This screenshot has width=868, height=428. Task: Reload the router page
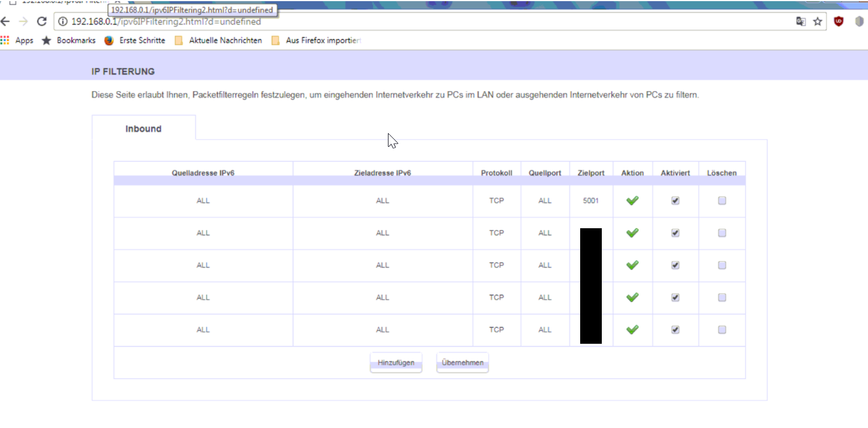pos(41,22)
